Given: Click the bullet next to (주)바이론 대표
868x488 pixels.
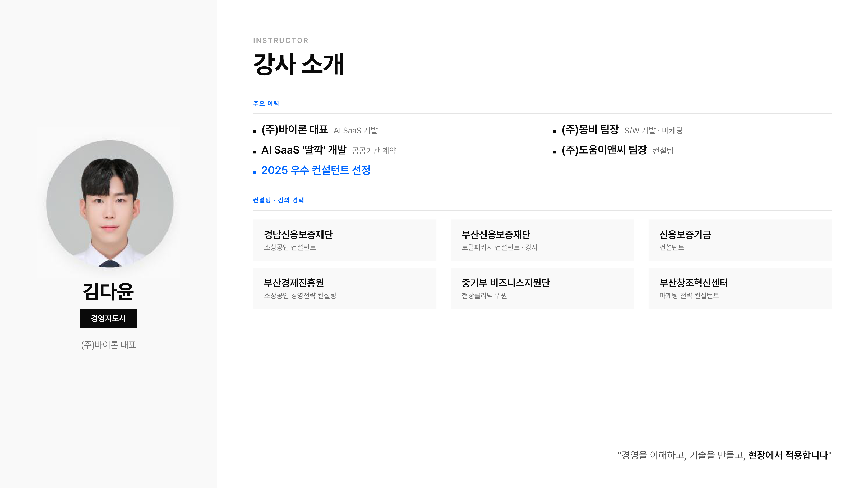Looking at the screenshot, I should point(254,131).
